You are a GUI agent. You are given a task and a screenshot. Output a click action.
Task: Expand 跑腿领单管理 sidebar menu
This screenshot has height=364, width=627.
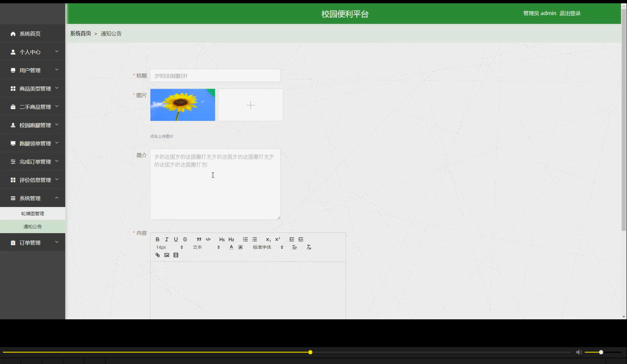(33, 143)
